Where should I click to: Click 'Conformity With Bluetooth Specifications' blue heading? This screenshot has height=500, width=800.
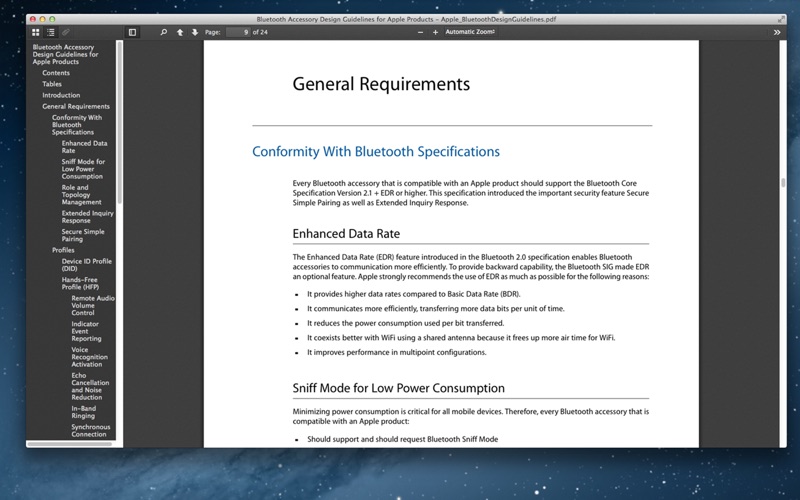pyautogui.click(x=376, y=152)
